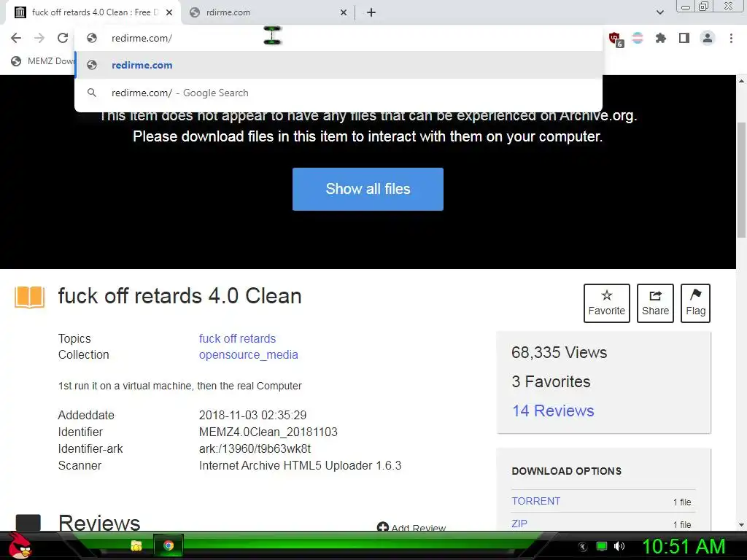
Task: Open the tab search dropdown arrow
Action: point(659,12)
